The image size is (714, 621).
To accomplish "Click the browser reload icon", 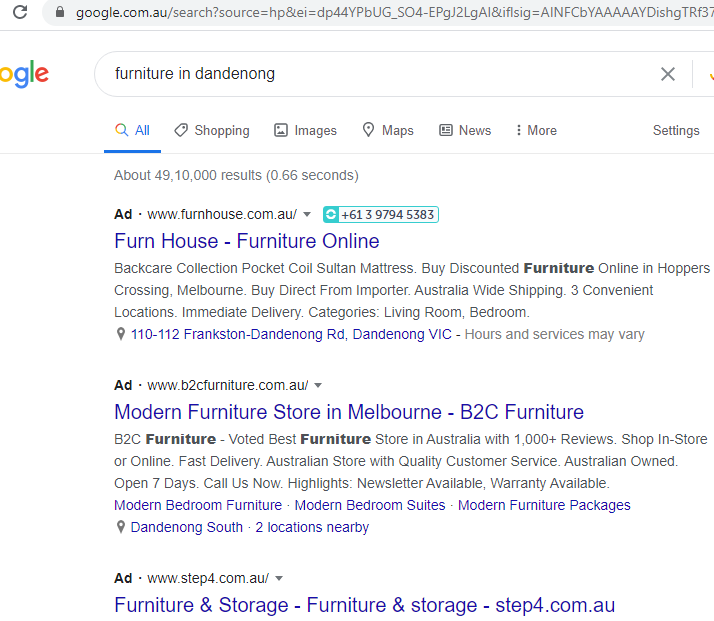I will click(x=20, y=13).
